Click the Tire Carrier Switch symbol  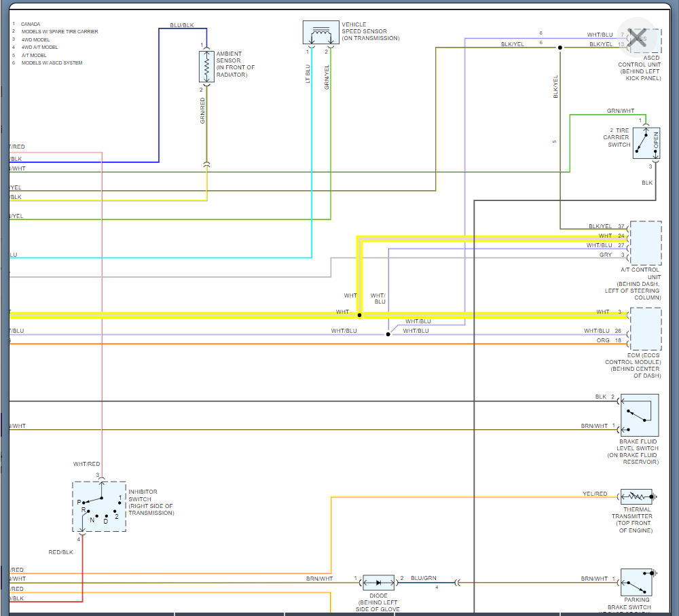click(646, 143)
